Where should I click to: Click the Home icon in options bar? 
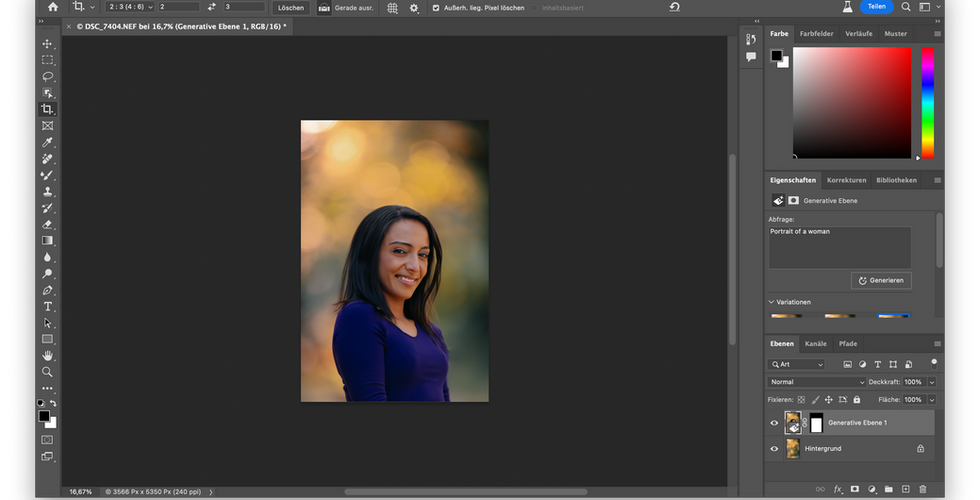coord(52,7)
